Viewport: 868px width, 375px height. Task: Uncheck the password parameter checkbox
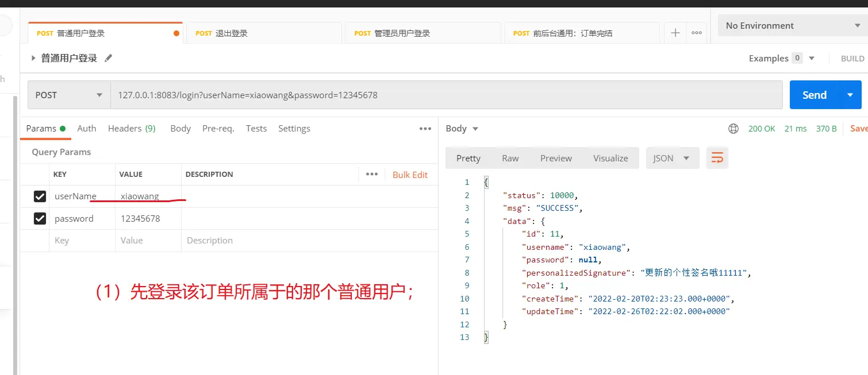[40, 218]
